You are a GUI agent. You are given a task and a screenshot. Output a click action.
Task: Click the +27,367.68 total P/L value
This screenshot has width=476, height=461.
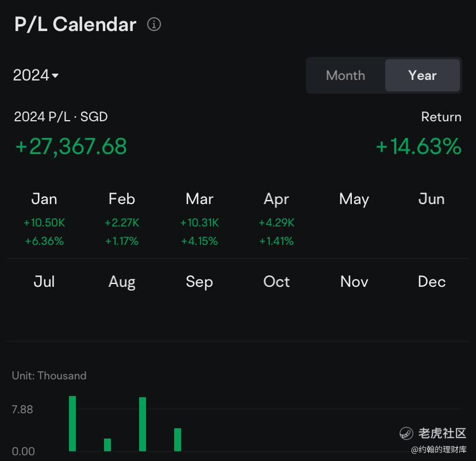click(x=71, y=147)
